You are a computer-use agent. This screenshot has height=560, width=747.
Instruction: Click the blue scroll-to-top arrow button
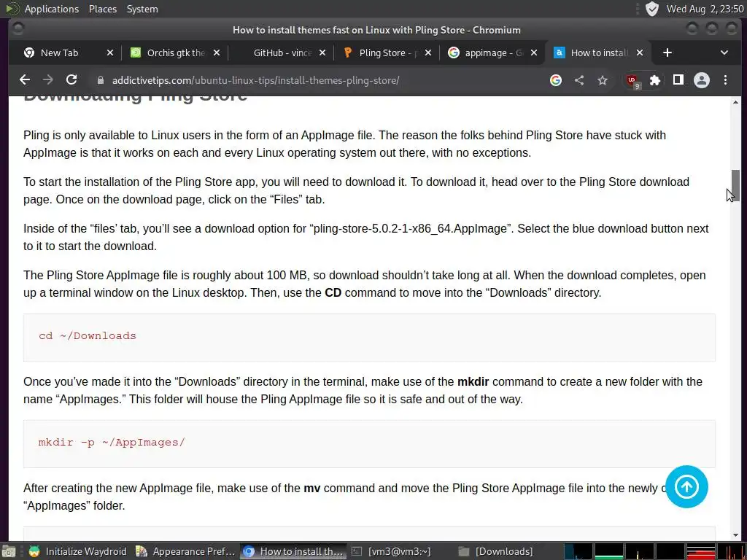pyautogui.click(x=686, y=486)
